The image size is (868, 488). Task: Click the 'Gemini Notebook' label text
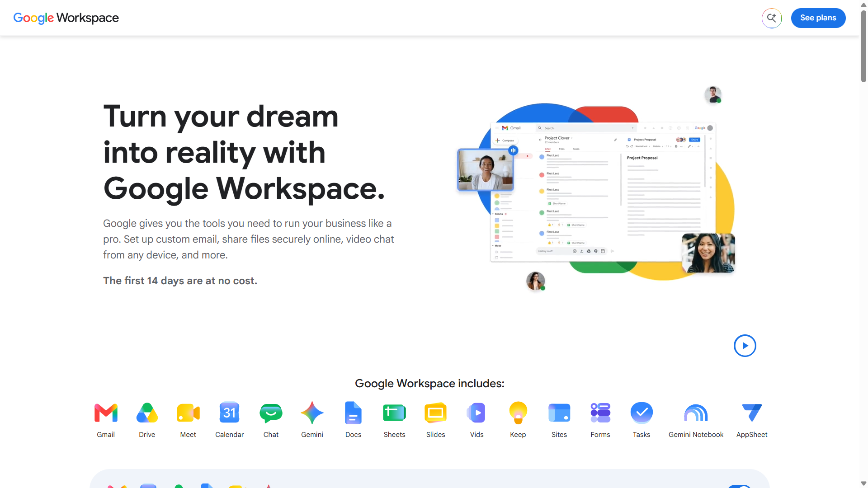tap(696, 435)
